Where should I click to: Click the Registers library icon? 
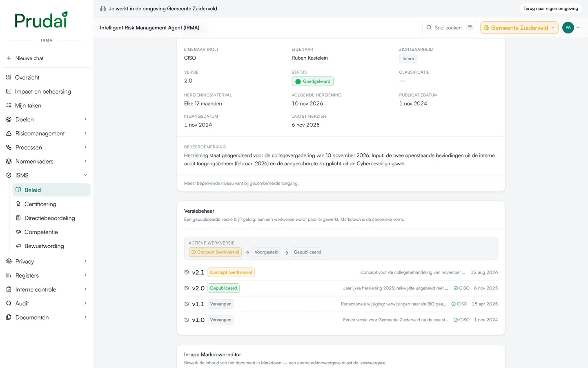(9, 275)
